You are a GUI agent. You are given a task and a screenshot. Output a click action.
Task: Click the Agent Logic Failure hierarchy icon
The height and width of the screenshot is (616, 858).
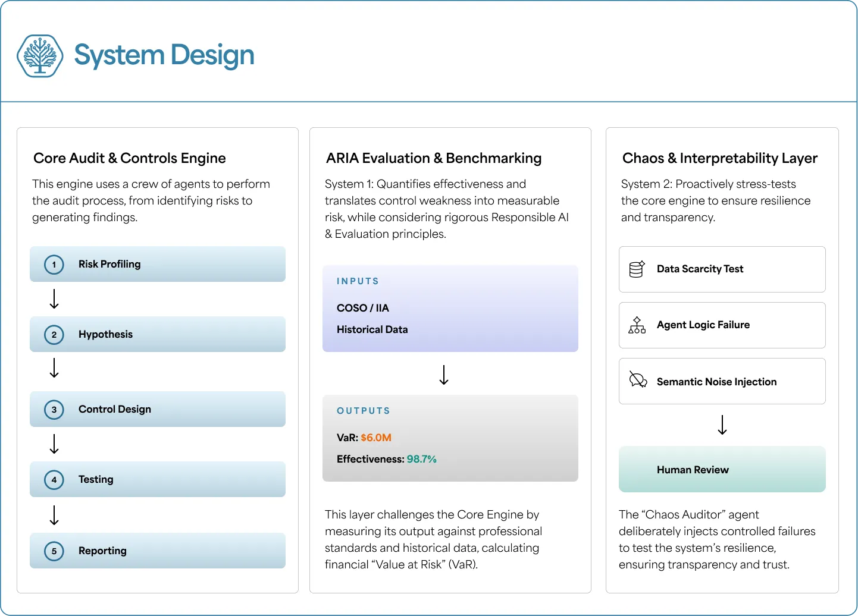(x=637, y=325)
